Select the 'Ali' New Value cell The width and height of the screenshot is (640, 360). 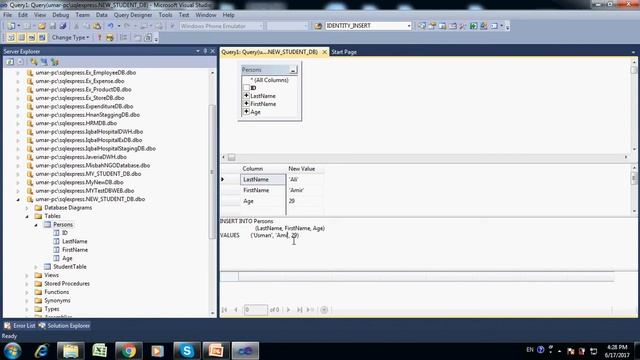click(305, 179)
